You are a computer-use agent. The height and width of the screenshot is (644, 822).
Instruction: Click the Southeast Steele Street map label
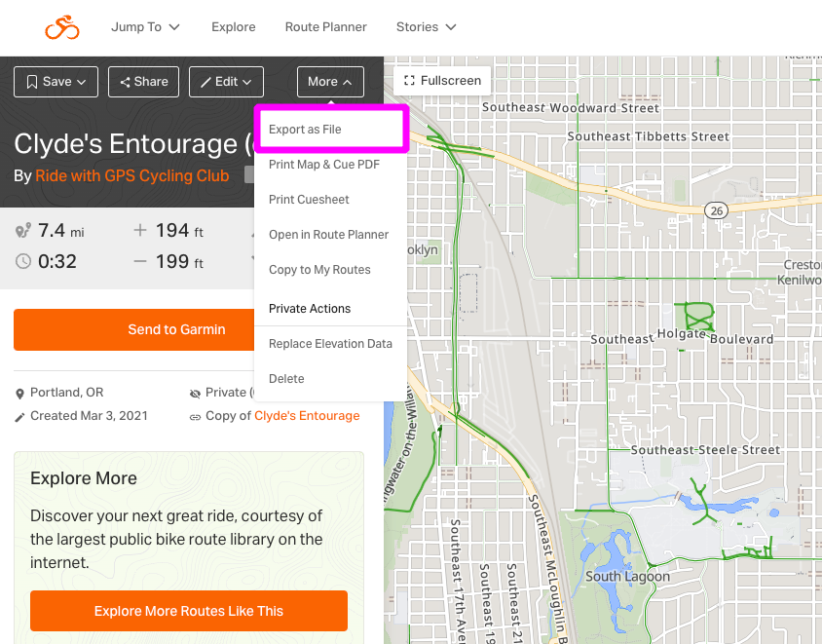705,450
